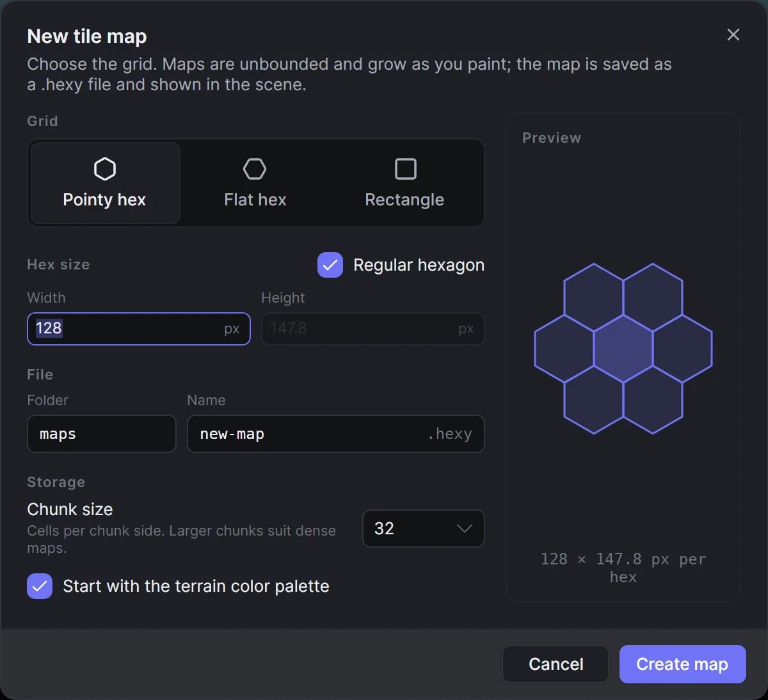The width and height of the screenshot is (768, 700).
Task: Click the Create map button
Action: tap(682, 664)
